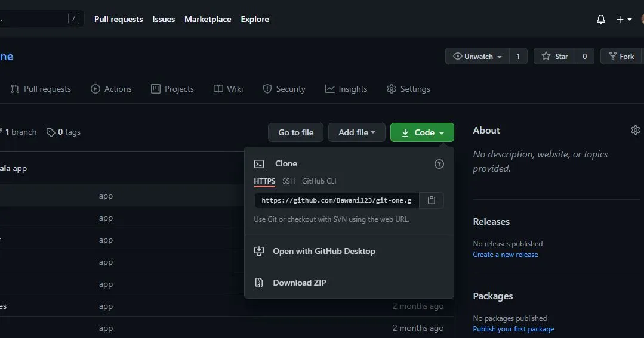Open repository Settings tab
This screenshot has width=644, height=338.
[409, 89]
